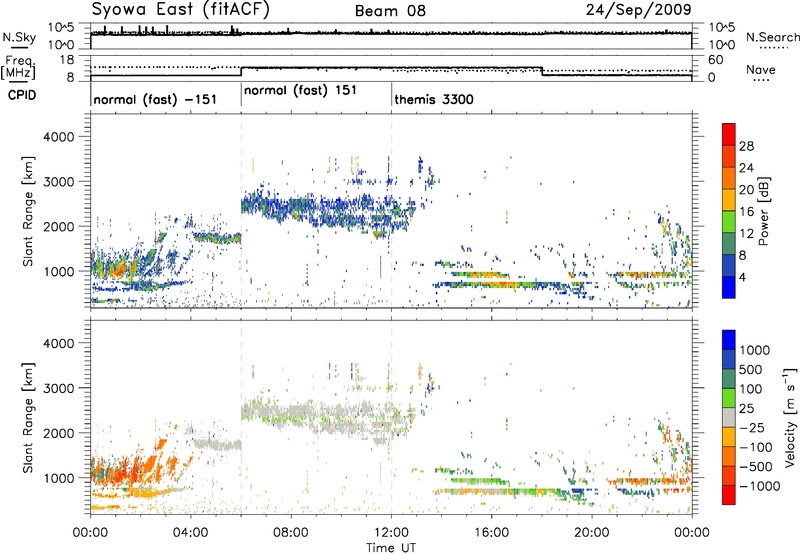Select 'themis 3300' CPID label
The image size is (800, 554).
(434, 99)
